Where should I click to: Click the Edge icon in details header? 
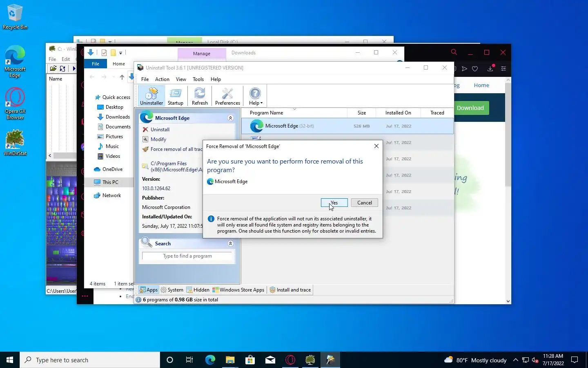[147, 118]
